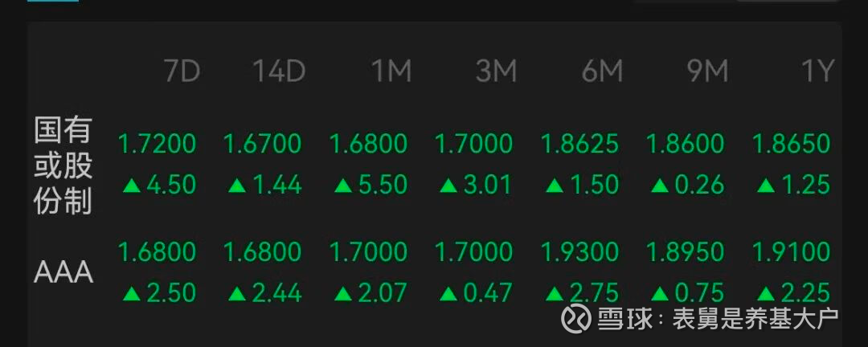Click the green triangle beside 0.47
Viewport: 868px width, 347px height.
click(x=449, y=293)
